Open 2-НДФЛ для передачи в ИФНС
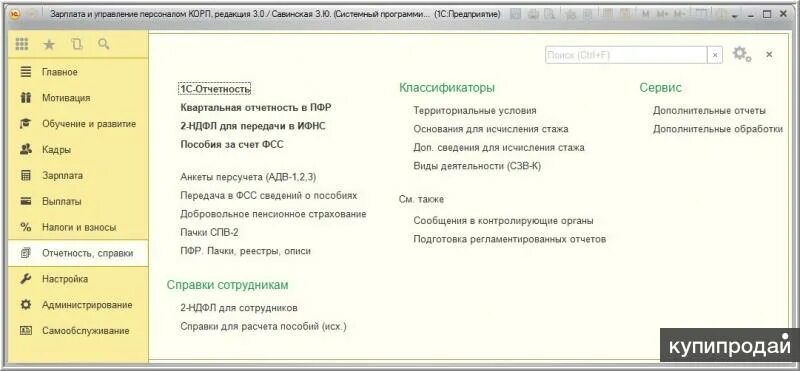Screen dimensions: 800x371 [253, 126]
